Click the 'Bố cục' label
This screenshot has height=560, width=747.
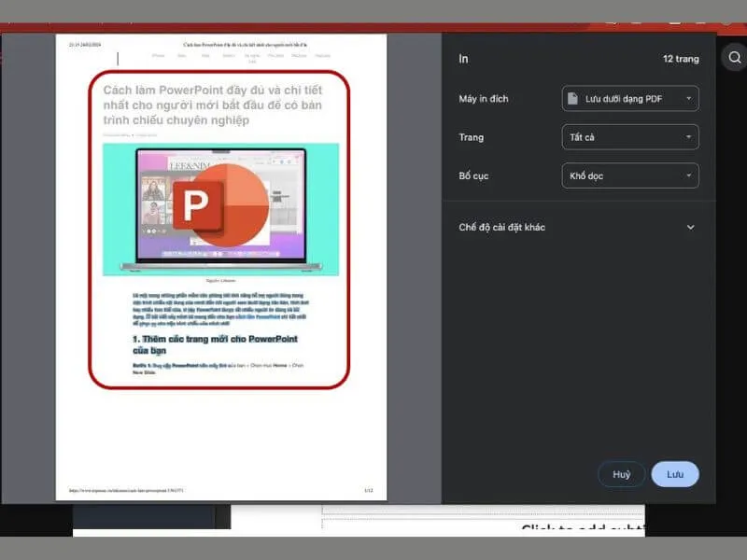(x=473, y=175)
